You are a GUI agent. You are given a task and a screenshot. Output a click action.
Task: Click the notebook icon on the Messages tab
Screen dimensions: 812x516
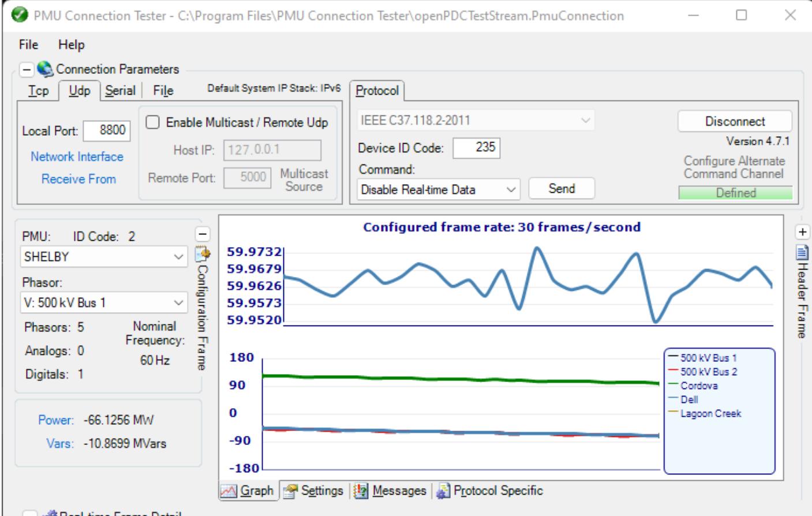click(361, 491)
